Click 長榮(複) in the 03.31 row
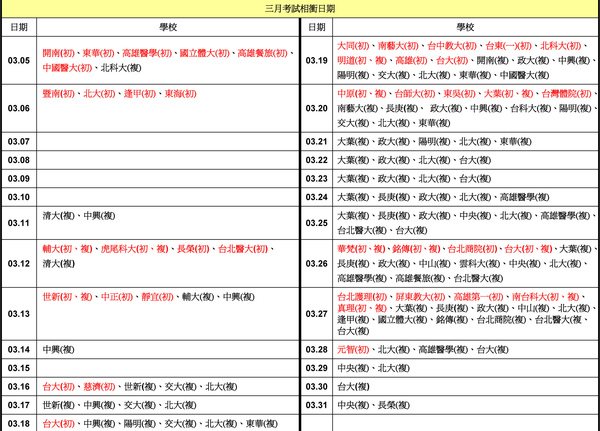This screenshot has height=431, width=600. pyautogui.click(x=394, y=405)
